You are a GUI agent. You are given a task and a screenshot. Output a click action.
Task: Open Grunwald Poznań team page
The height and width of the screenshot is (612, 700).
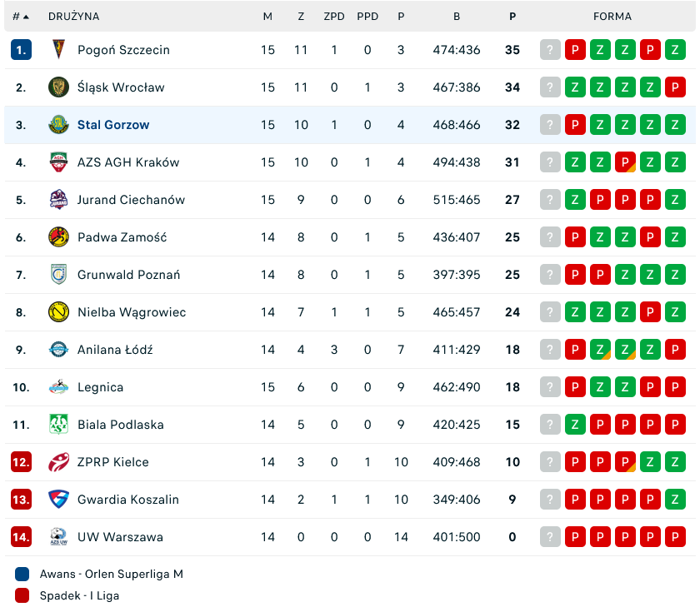(x=128, y=275)
